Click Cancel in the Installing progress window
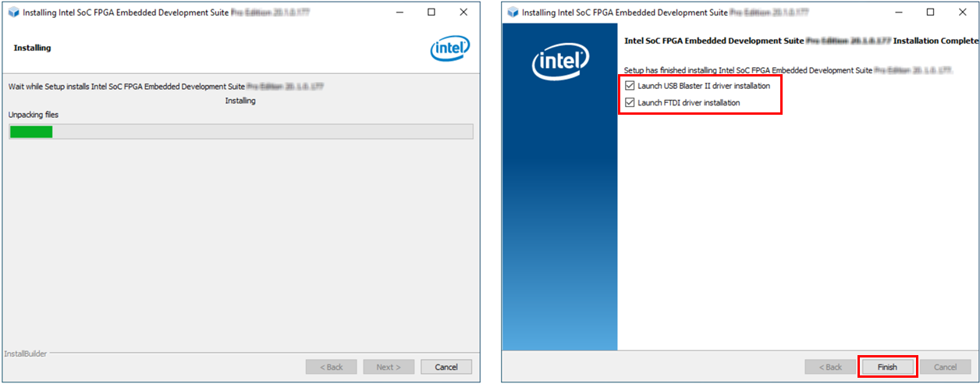 coord(446,367)
